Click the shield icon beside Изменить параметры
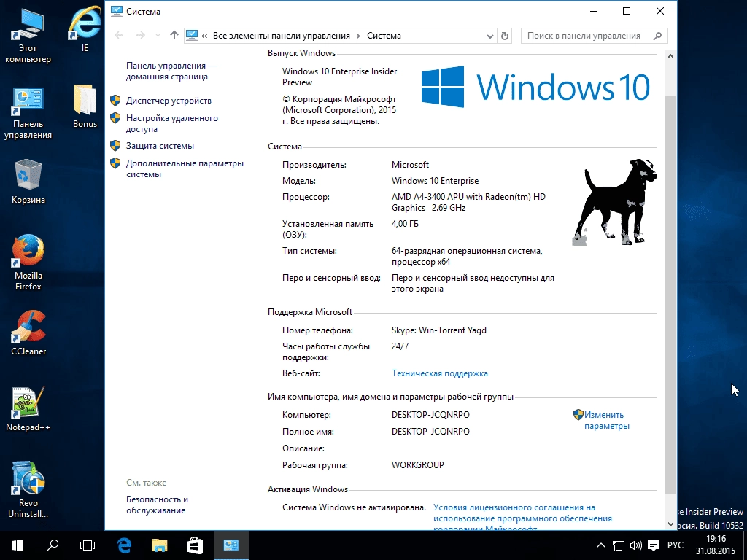 point(578,415)
